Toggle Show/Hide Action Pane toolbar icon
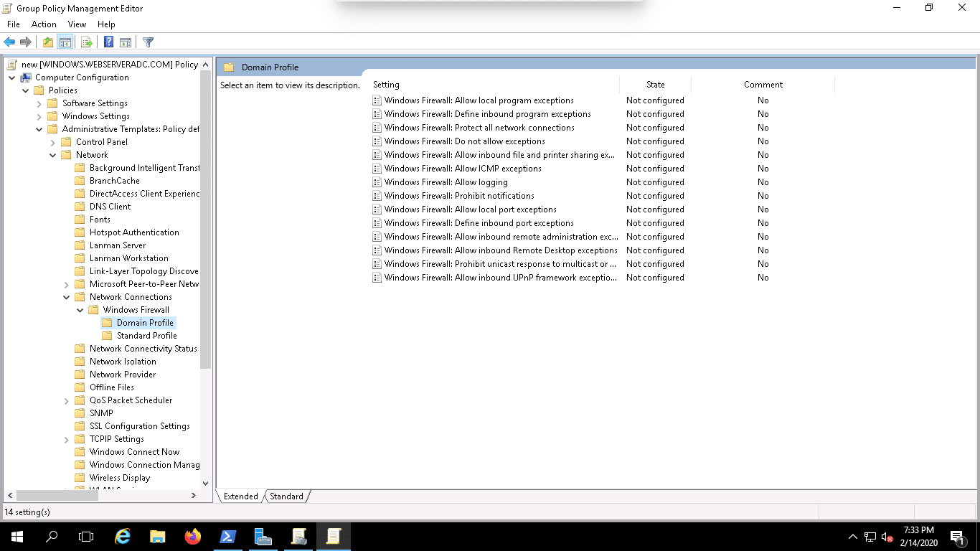Screen dimensions: 980x551 point(126,42)
